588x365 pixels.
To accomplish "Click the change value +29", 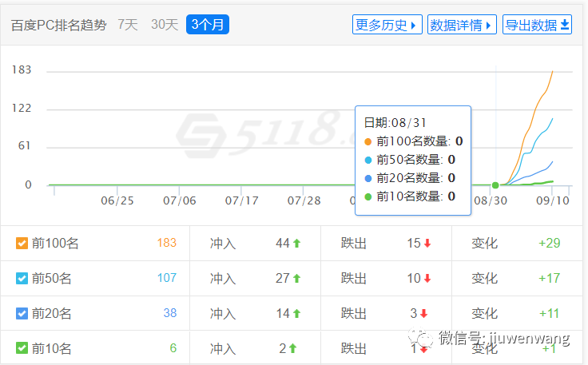I will tap(550, 244).
